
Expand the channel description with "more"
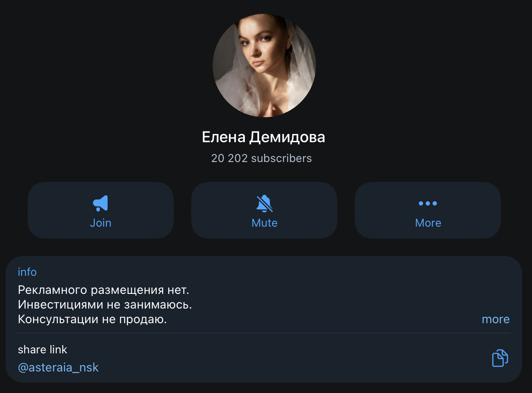(495, 319)
